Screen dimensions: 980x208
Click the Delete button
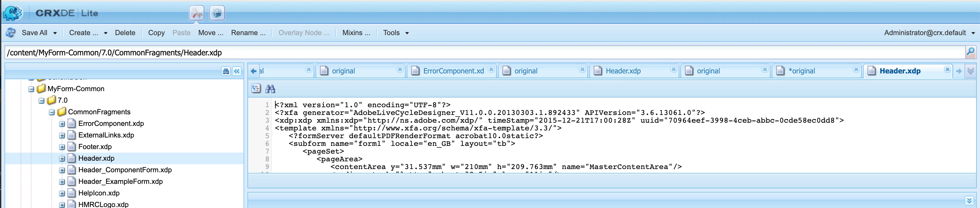[125, 33]
